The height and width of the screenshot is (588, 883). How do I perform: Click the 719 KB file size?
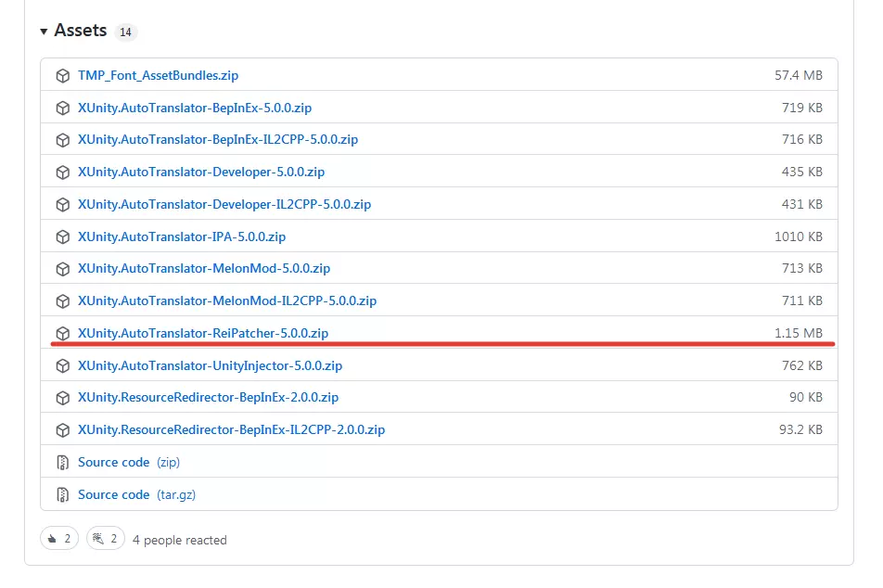802,108
